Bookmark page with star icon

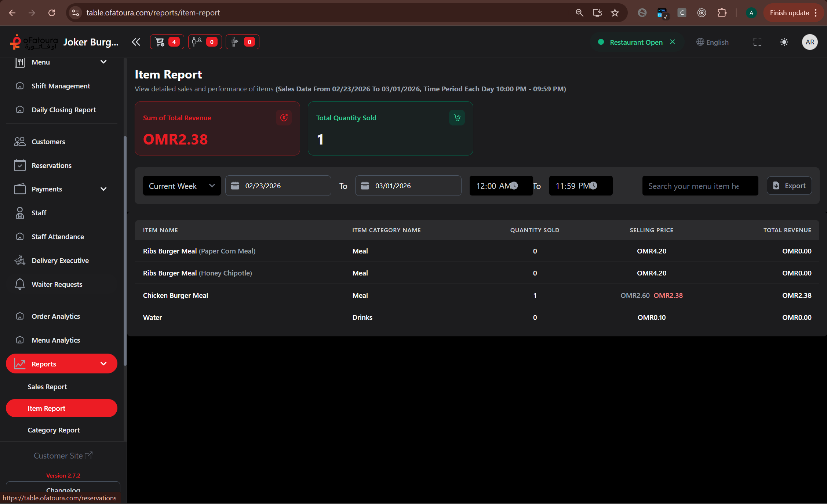[x=615, y=13]
